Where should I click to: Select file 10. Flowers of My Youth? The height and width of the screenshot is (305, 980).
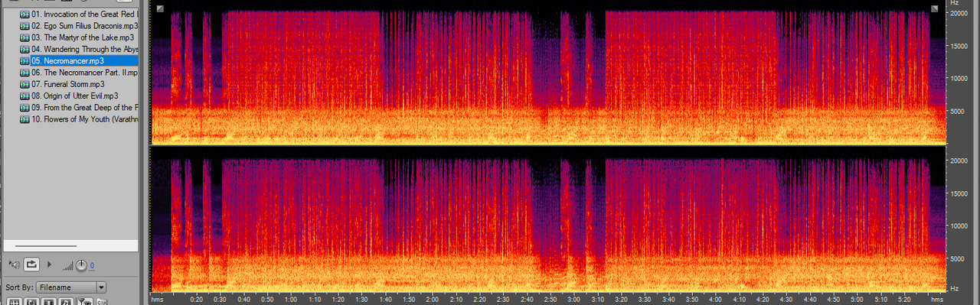click(84, 119)
